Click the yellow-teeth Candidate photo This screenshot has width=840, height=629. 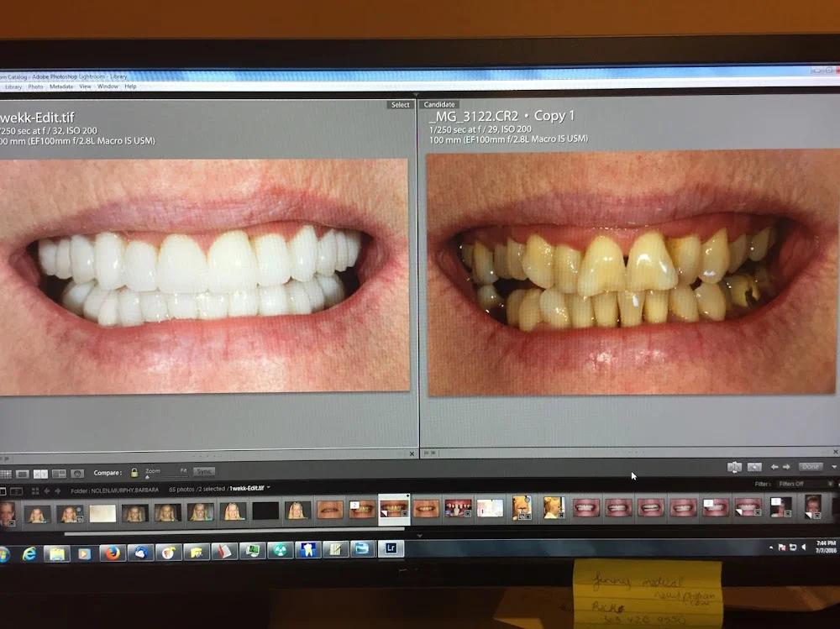pyautogui.click(x=631, y=275)
